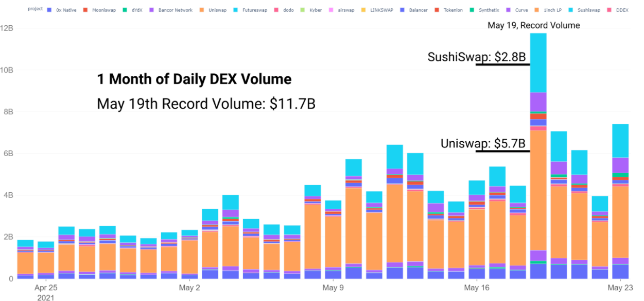644x301 pixels.
Task: Click the 1inch LP legend label
Action: 552,10
